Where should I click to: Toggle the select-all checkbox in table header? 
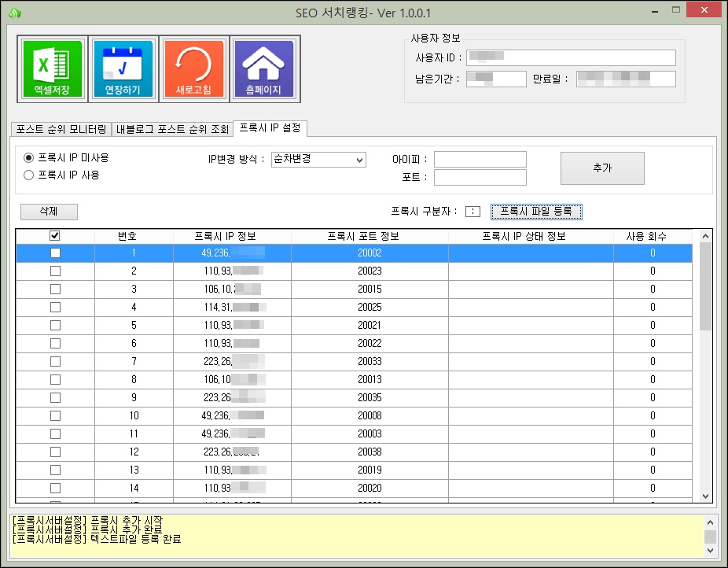pos(55,235)
